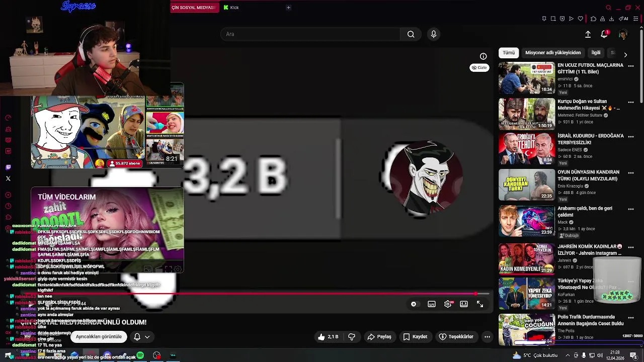Viewport: 644px width, 362px height.
Task: Open the YouTube create/upload icon
Action: tap(588, 34)
